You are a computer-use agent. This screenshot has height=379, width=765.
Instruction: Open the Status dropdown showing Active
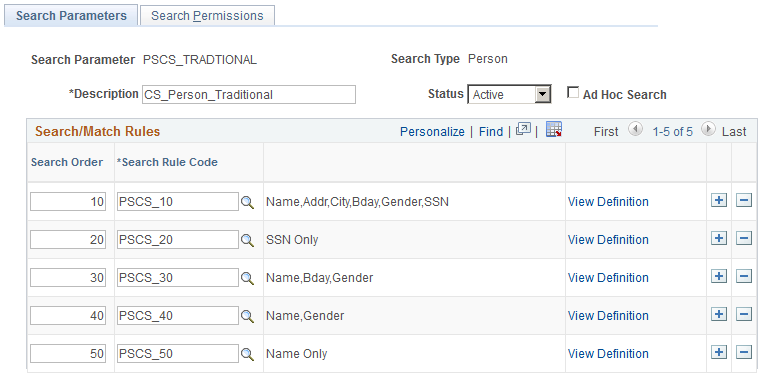click(509, 95)
